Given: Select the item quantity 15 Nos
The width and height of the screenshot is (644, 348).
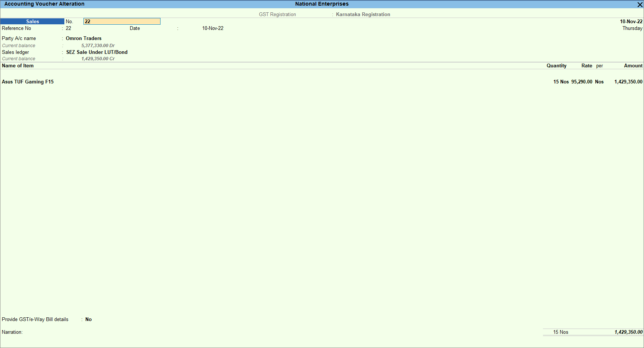Looking at the screenshot, I should click(561, 82).
